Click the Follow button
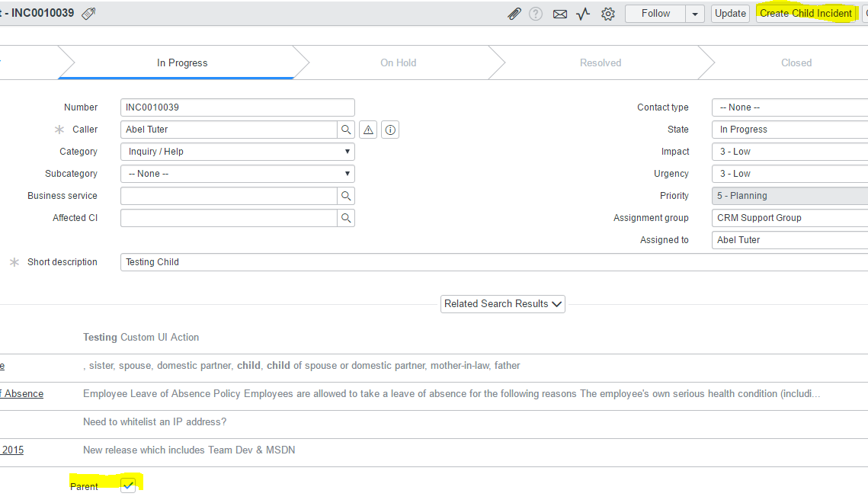868x503 pixels. pyautogui.click(x=655, y=14)
